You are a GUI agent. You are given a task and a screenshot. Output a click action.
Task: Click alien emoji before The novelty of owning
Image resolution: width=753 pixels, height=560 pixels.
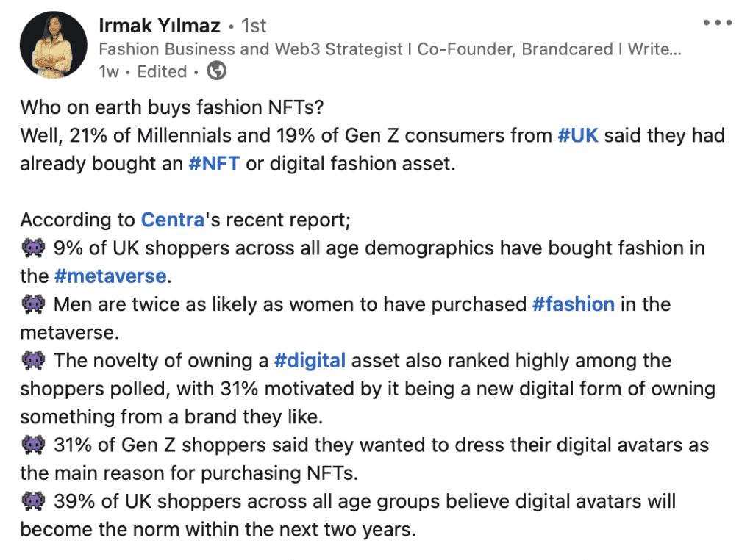pyautogui.click(x=34, y=360)
